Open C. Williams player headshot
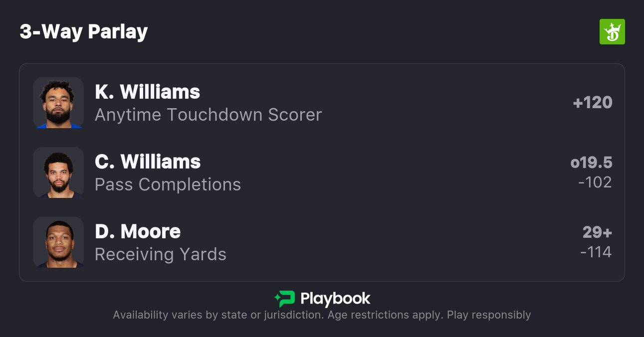Viewport: 644px width, 337px height. [58, 172]
